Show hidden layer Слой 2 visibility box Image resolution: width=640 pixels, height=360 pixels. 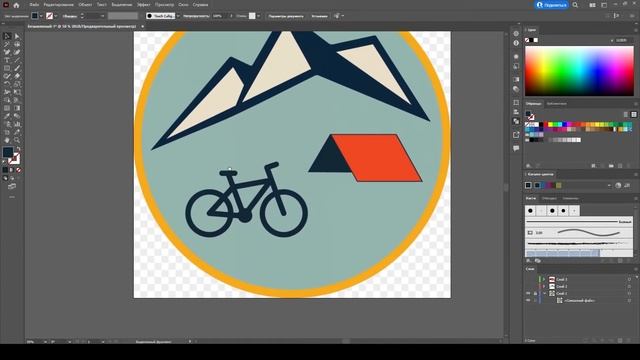click(528, 287)
